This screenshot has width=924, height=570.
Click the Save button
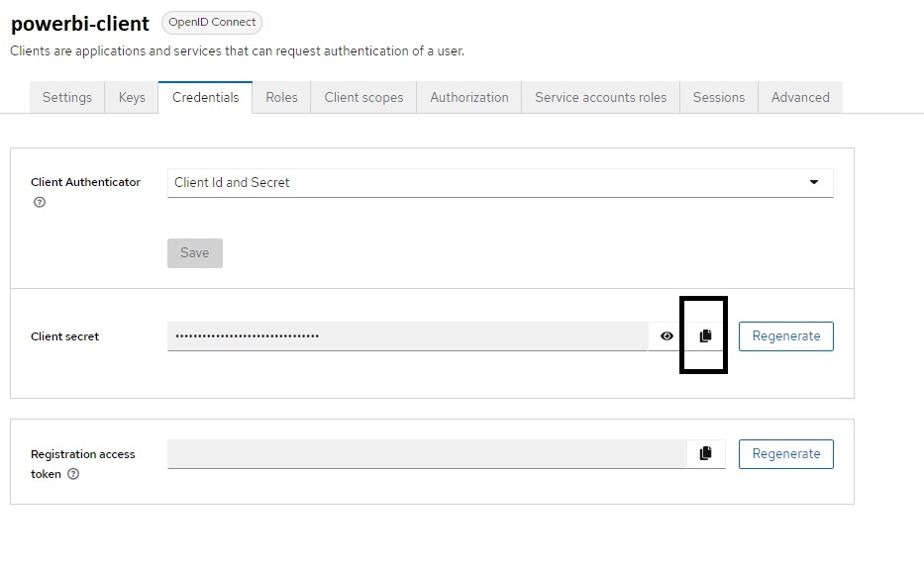[195, 253]
